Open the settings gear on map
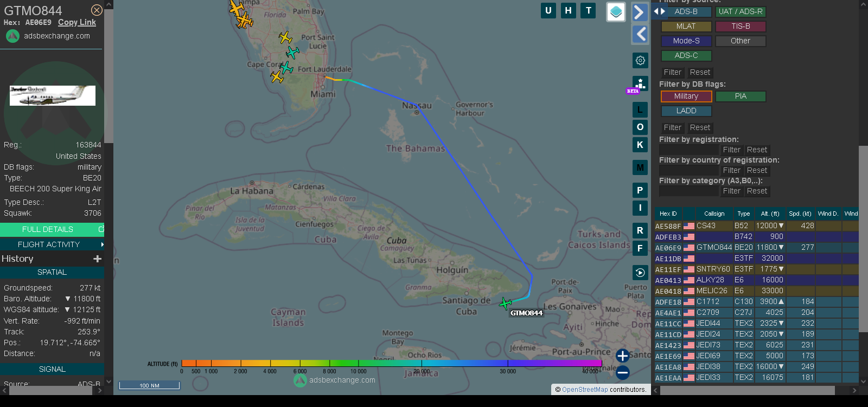 pyautogui.click(x=640, y=60)
